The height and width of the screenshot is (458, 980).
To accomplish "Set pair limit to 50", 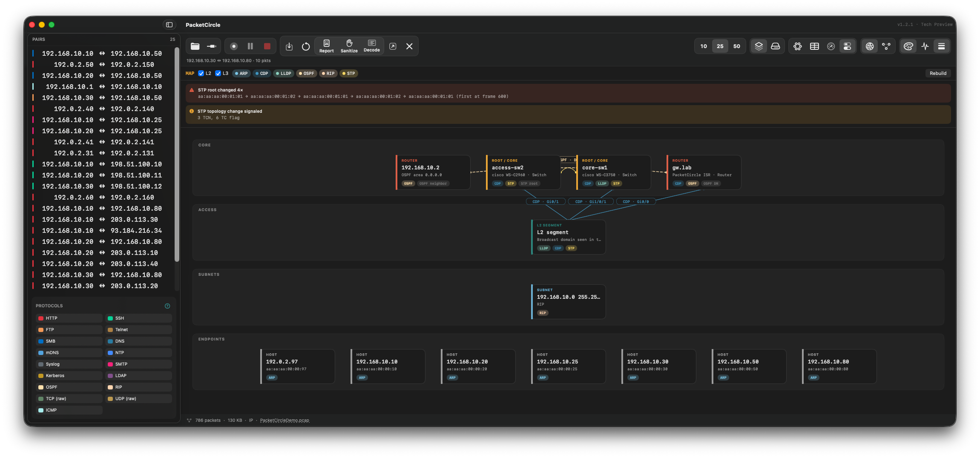I will coord(737,46).
